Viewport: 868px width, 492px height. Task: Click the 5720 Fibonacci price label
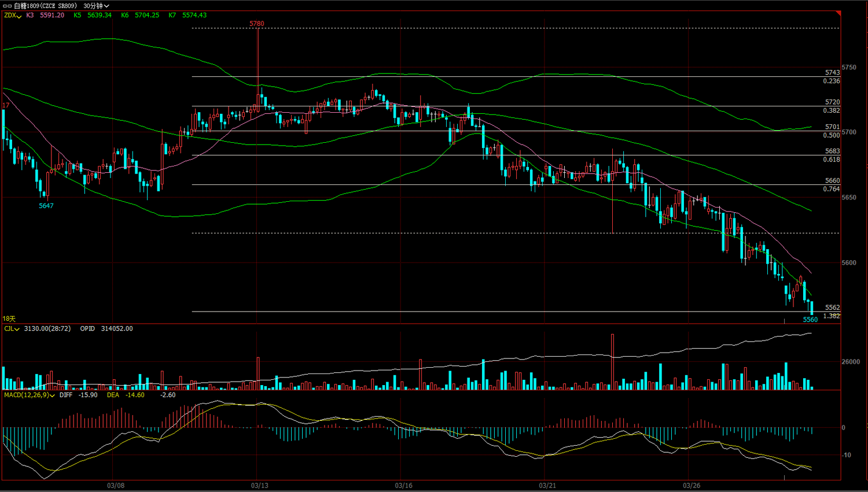pyautogui.click(x=833, y=102)
